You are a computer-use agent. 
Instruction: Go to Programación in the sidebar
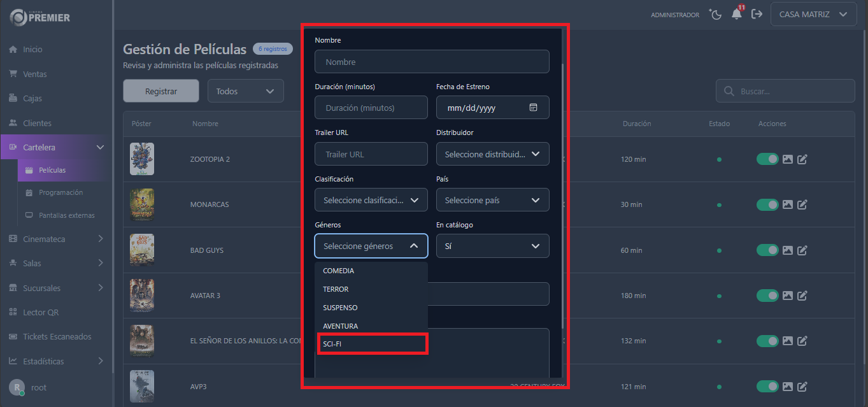(60, 192)
